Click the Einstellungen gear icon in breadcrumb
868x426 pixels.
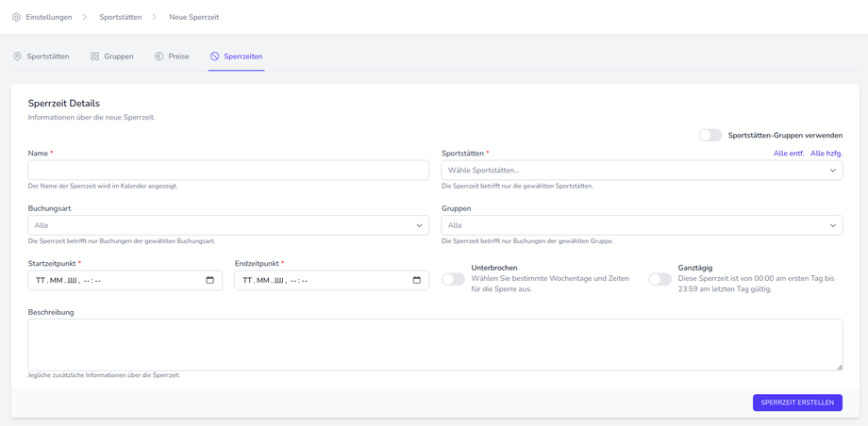click(x=16, y=17)
